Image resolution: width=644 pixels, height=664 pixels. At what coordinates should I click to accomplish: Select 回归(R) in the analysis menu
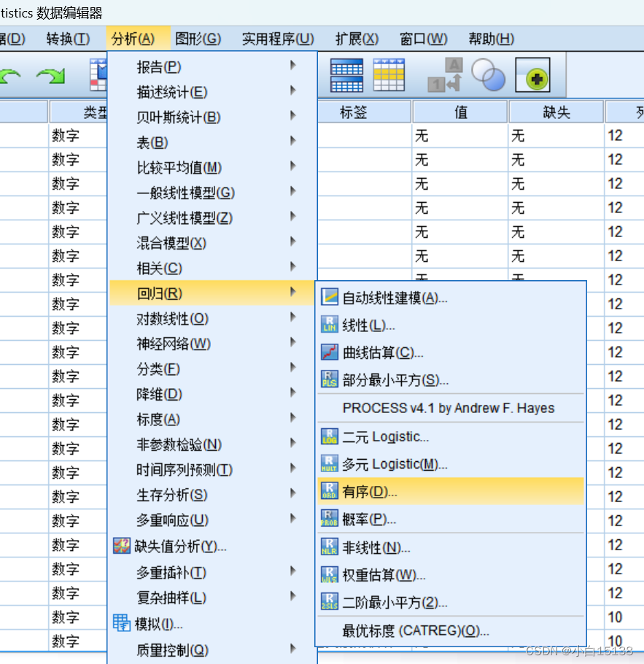coord(212,293)
